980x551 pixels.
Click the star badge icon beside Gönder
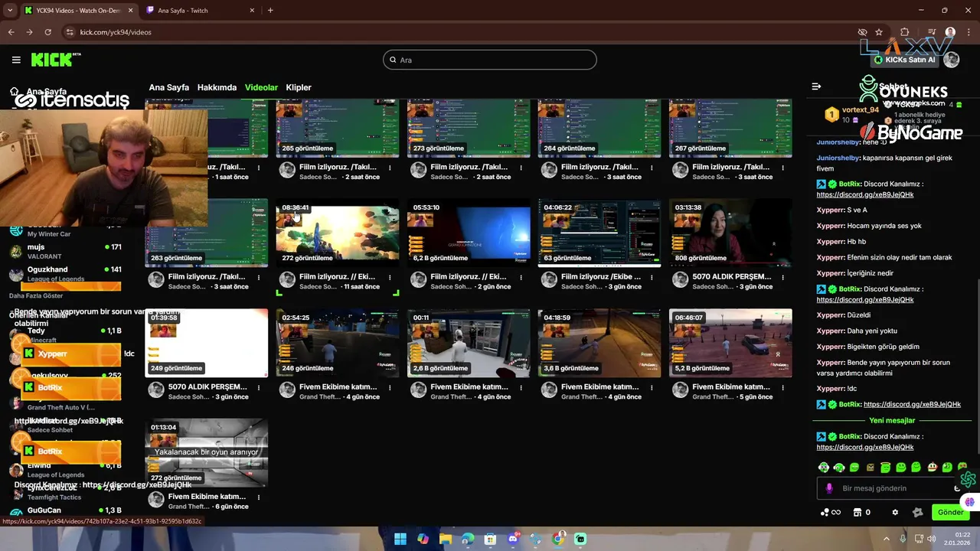coord(918,512)
